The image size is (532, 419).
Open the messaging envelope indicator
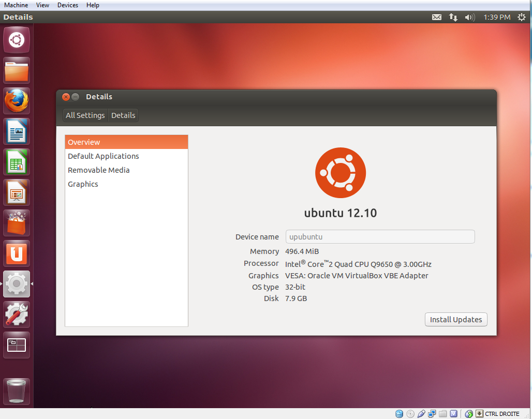(x=437, y=17)
